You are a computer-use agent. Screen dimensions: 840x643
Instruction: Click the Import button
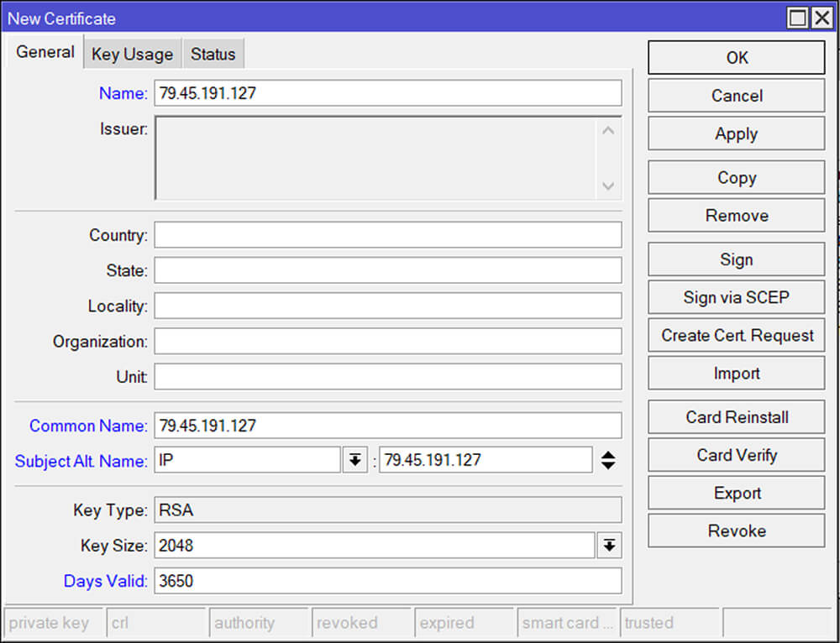(x=736, y=374)
